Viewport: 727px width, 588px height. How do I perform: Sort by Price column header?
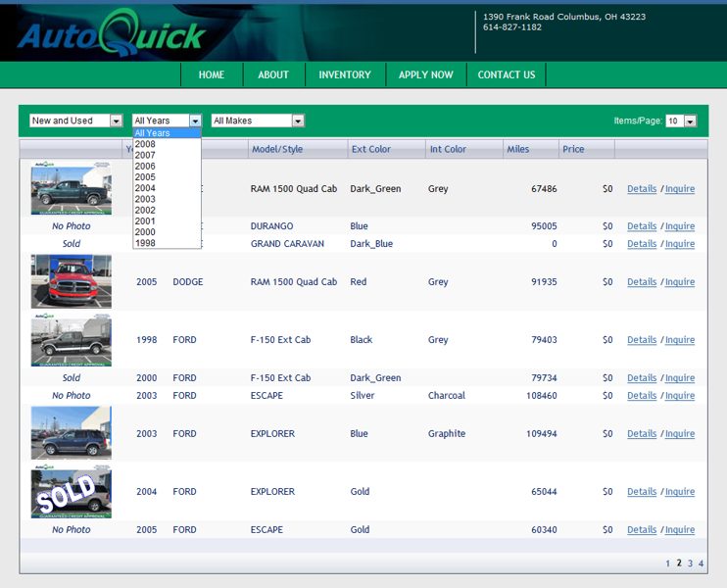[573, 149]
